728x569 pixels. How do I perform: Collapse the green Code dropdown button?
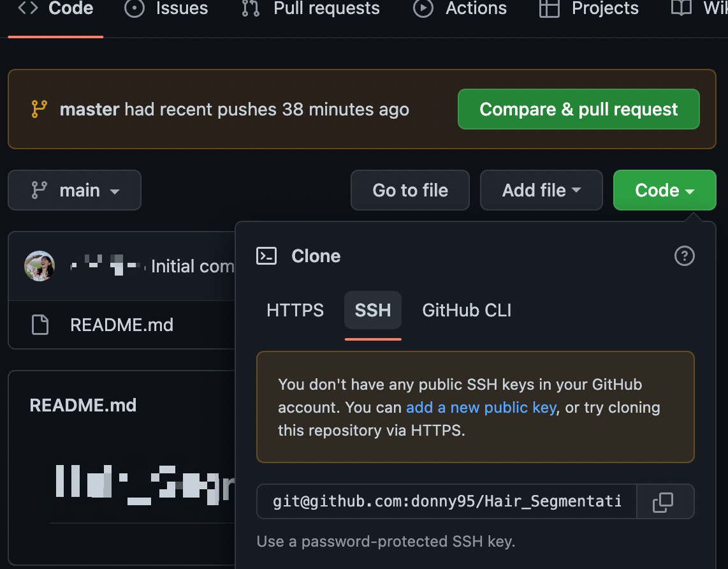(x=664, y=190)
